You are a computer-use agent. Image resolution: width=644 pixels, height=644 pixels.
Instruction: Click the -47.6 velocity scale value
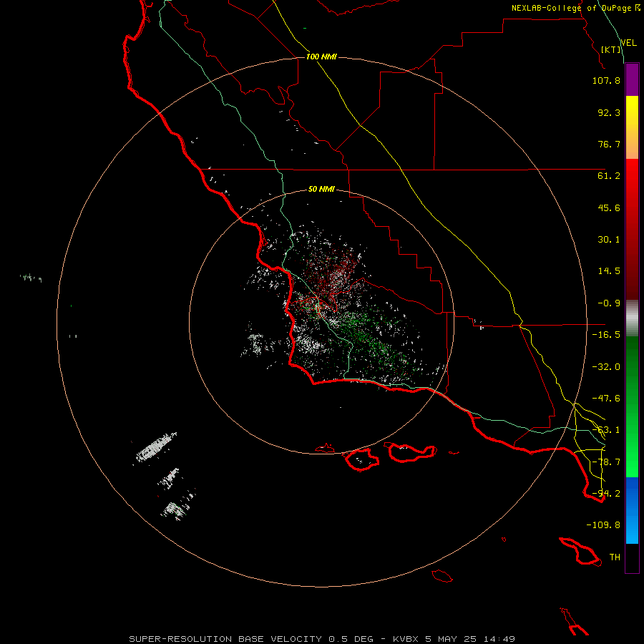click(606, 399)
